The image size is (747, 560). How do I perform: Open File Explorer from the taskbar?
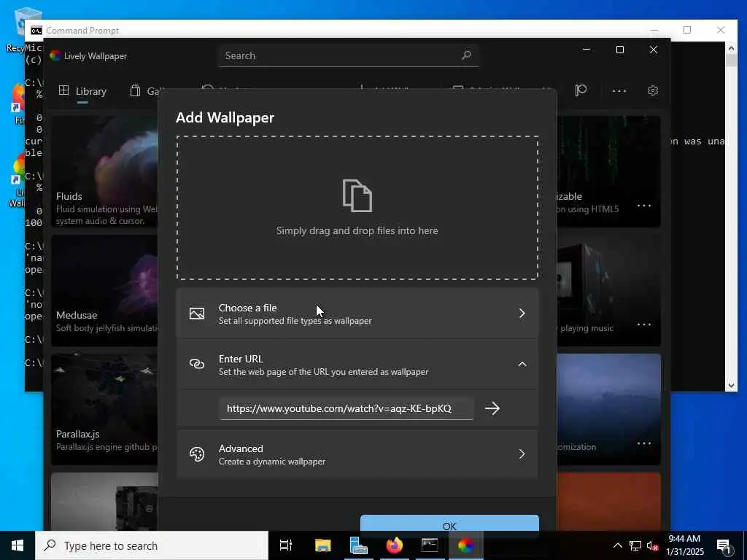(x=322, y=545)
